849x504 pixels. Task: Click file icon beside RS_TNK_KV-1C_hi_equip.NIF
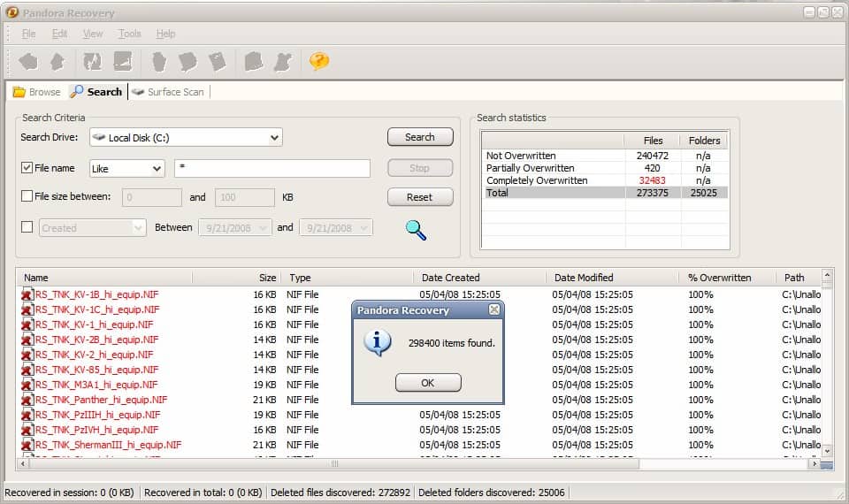pos(27,309)
